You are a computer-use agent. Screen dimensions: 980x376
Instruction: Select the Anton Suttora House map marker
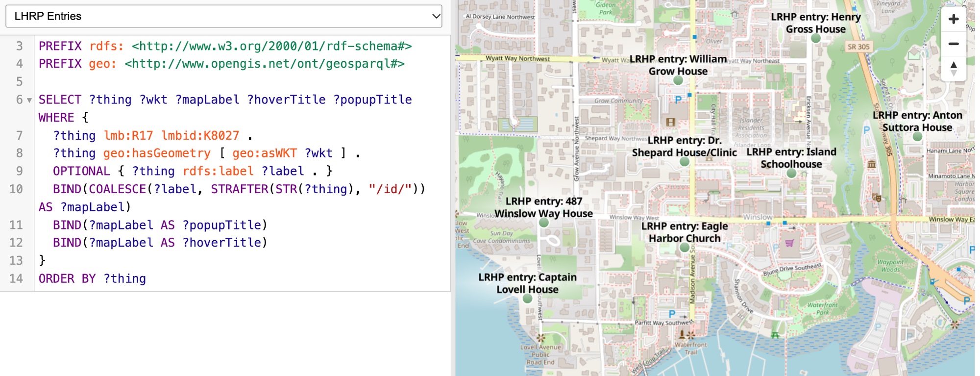coord(918,137)
